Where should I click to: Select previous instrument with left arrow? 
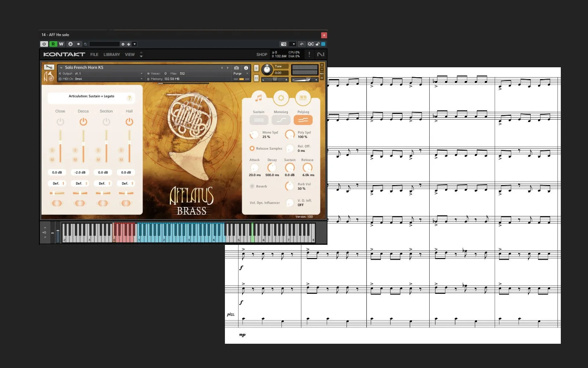[x=222, y=68]
